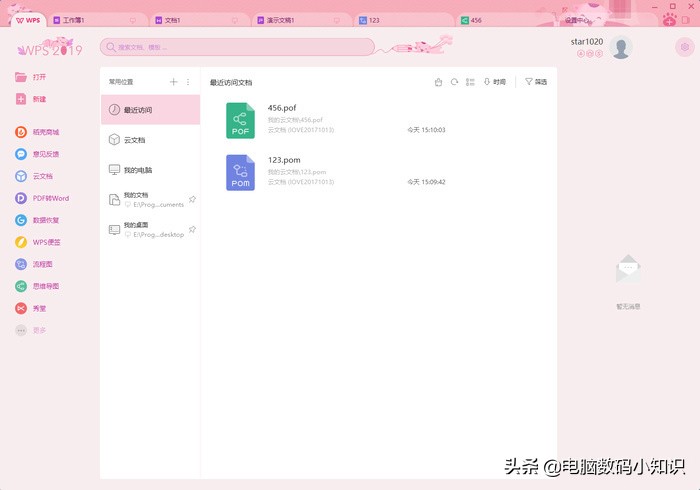Open WPS便签 notes icon
Screen dimensions: 700x490
(x=21, y=242)
